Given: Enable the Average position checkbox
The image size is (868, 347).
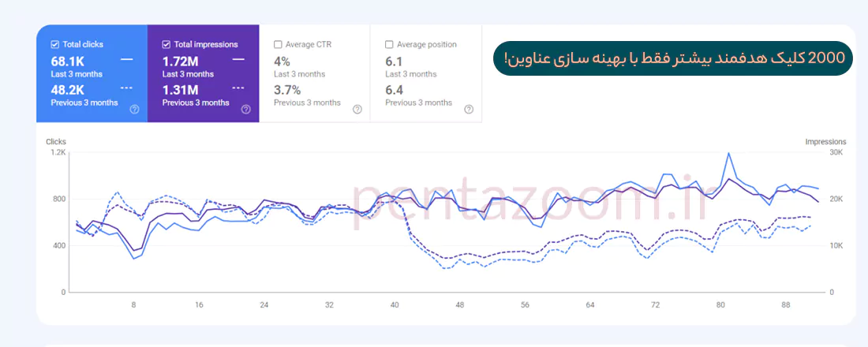Looking at the screenshot, I should [x=389, y=45].
